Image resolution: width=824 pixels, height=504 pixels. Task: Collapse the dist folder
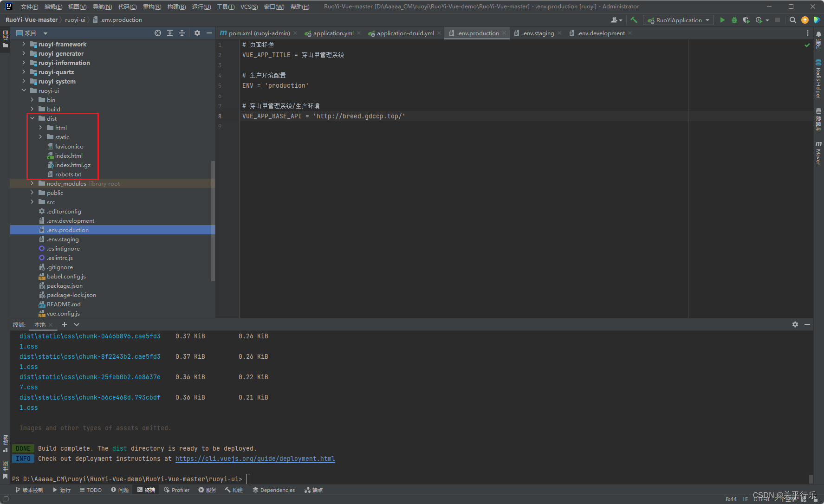click(32, 118)
